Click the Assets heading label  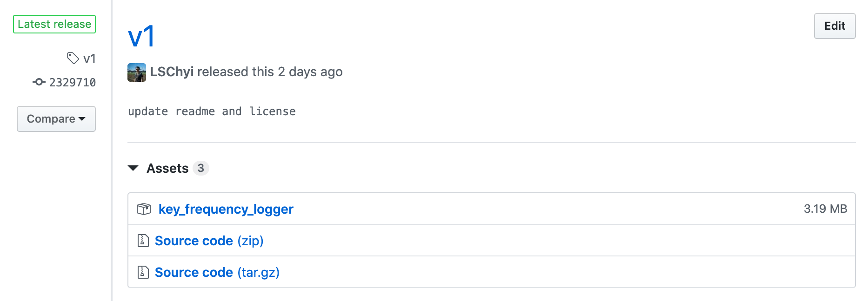167,168
